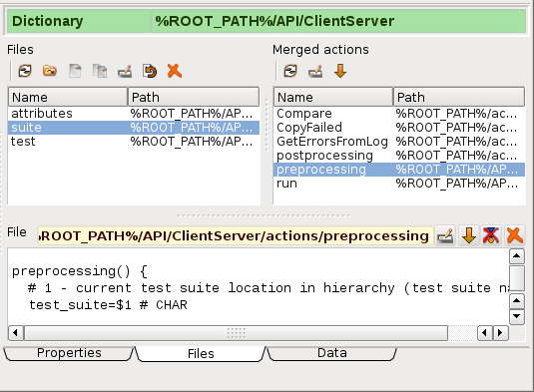Sort Files list by Name column header
534x392 pixels.
tap(68, 98)
